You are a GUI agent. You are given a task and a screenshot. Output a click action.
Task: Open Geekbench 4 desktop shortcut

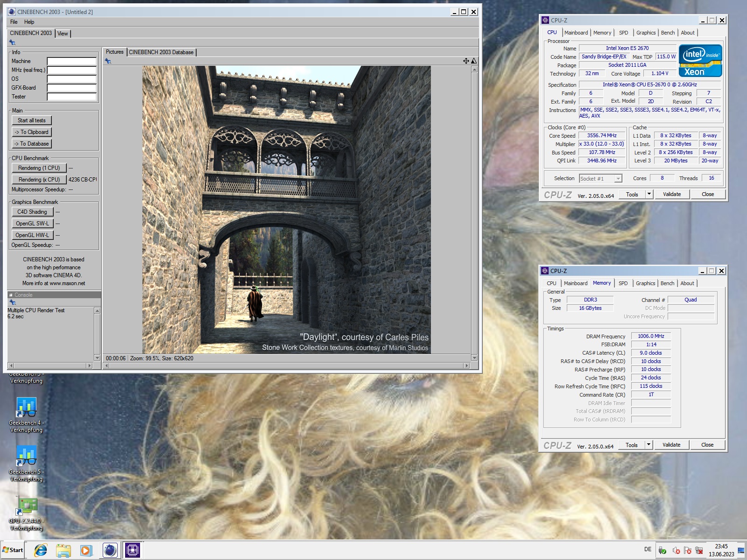click(x=26, y=415)
